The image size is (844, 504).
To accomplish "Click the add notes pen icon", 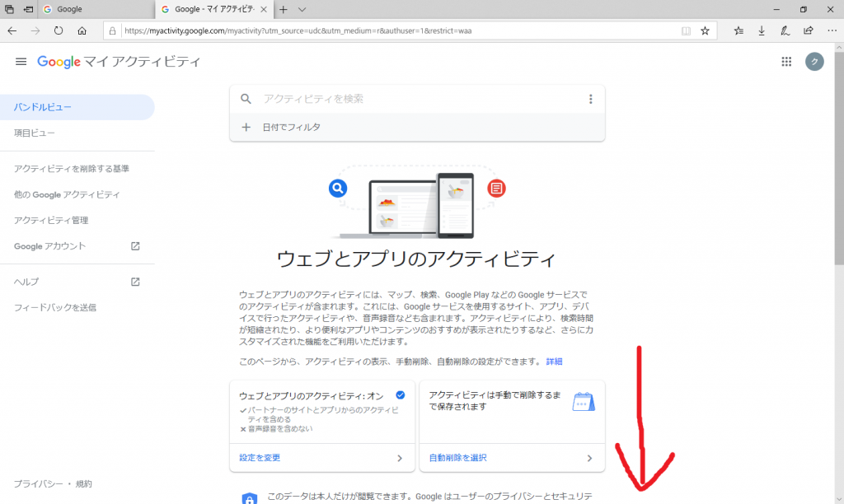I will point(785,31).
